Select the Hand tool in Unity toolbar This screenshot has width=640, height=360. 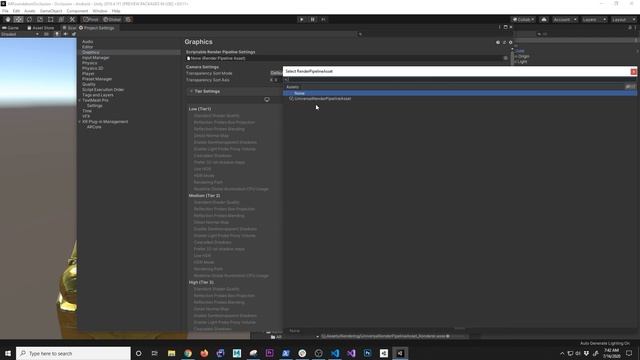pos(8,20)
